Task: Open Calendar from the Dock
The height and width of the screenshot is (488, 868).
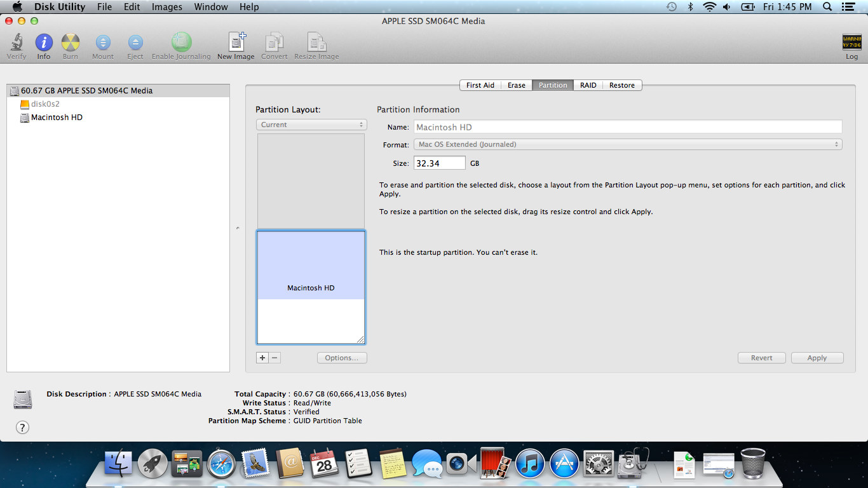Action: click(324, 464)
